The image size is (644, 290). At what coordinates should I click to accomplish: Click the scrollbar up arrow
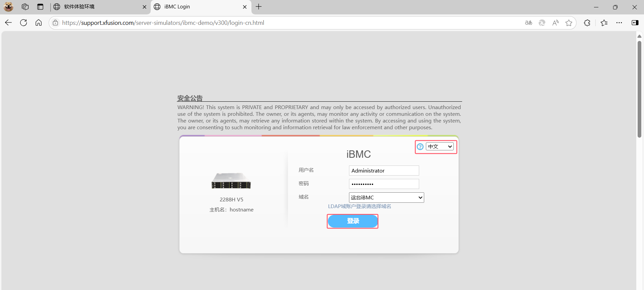click(639, 36)
